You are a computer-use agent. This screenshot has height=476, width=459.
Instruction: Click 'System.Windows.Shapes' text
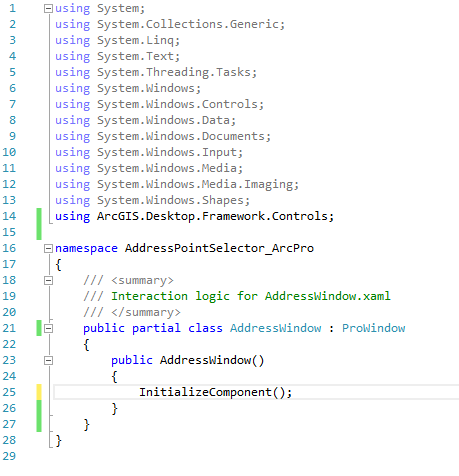tap(171, 200)
